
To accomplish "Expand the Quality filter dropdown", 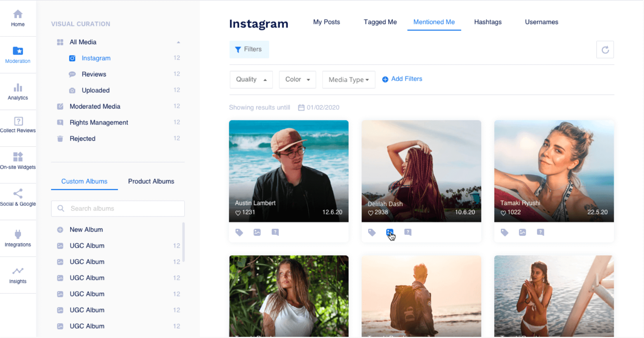I will pyautogui.click(x=251, y=79).
